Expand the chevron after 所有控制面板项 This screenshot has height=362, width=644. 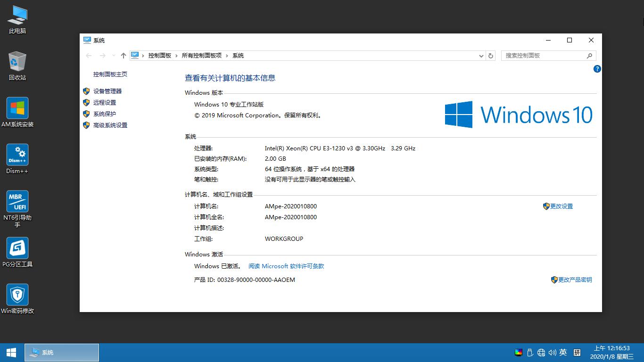click(x=227, y=56)
